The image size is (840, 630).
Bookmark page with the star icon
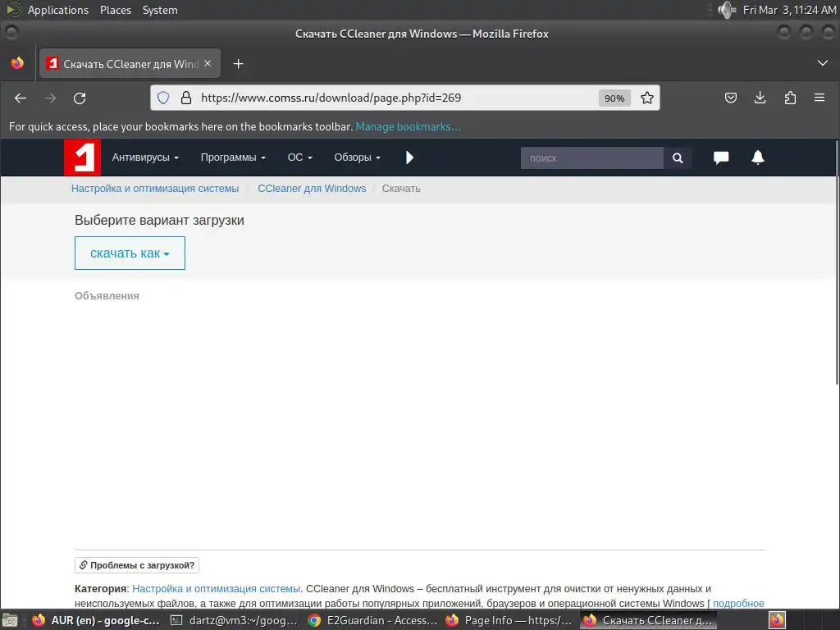[647, 98]
